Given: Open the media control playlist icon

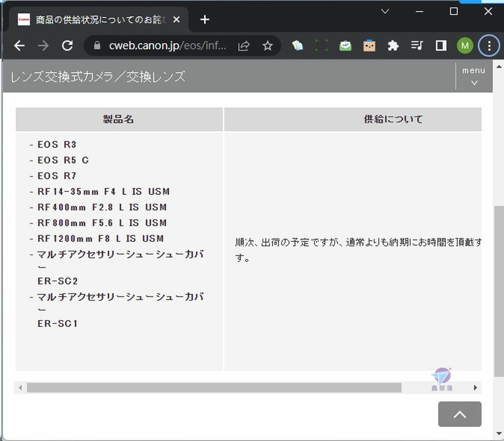Looking at the screenshot, I should [x=417, y=46].
